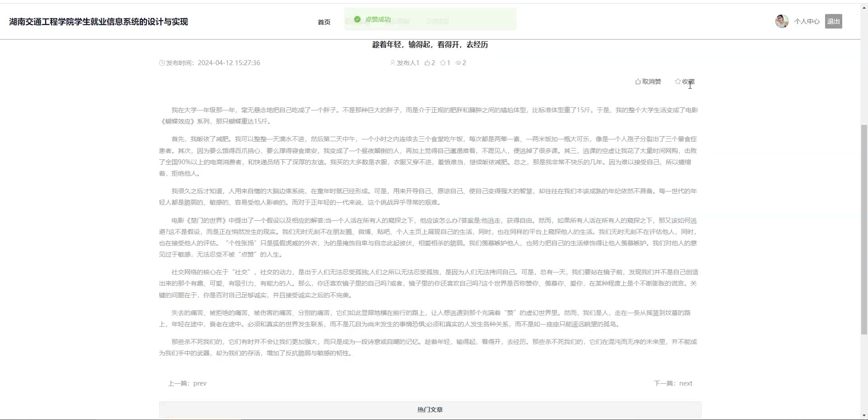The width and height of the screenshot is (868, 420).
Task: Go to next article via 下一篇: next
Action: 673,383
